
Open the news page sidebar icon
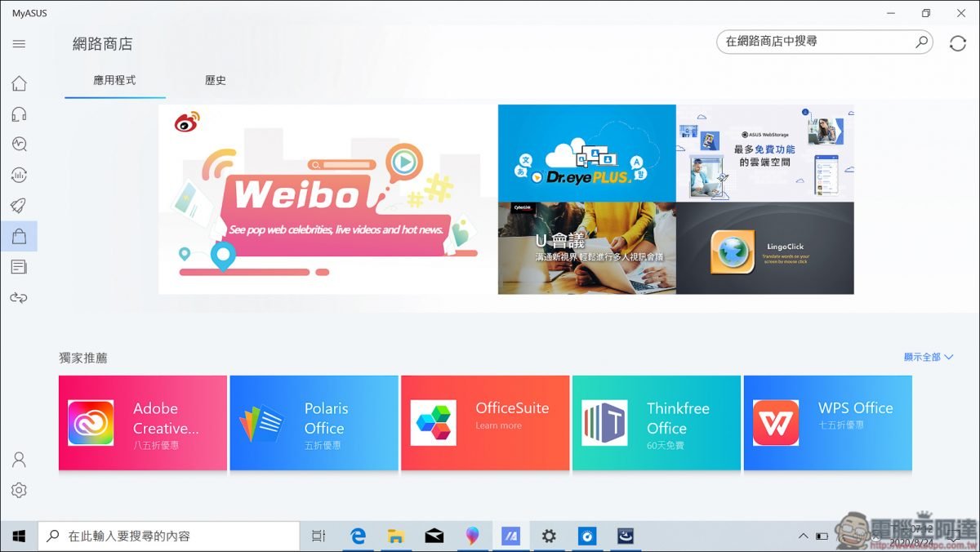point(19,267)
